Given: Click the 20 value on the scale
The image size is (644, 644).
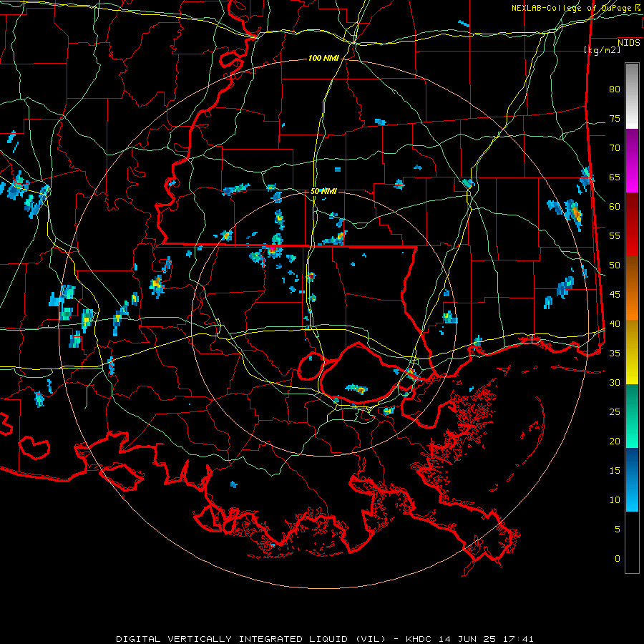Looking at the screenshot, I should pos(615,441).
